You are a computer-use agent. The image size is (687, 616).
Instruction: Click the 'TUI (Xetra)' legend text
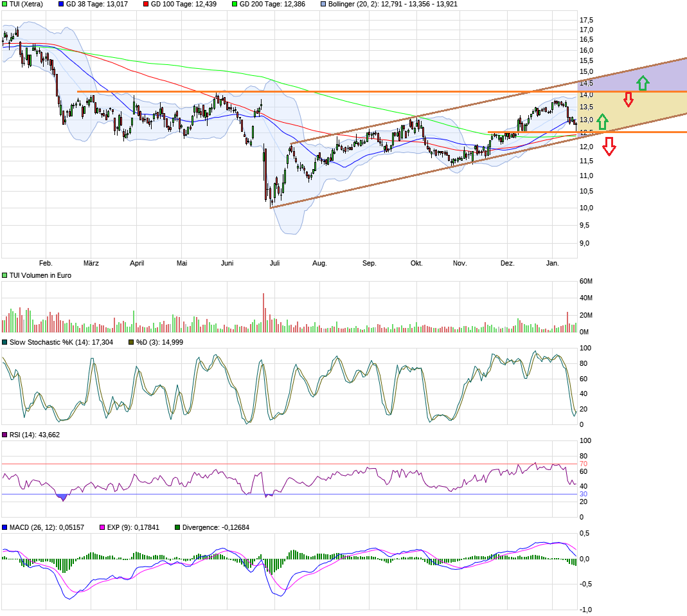click(26, 4)
